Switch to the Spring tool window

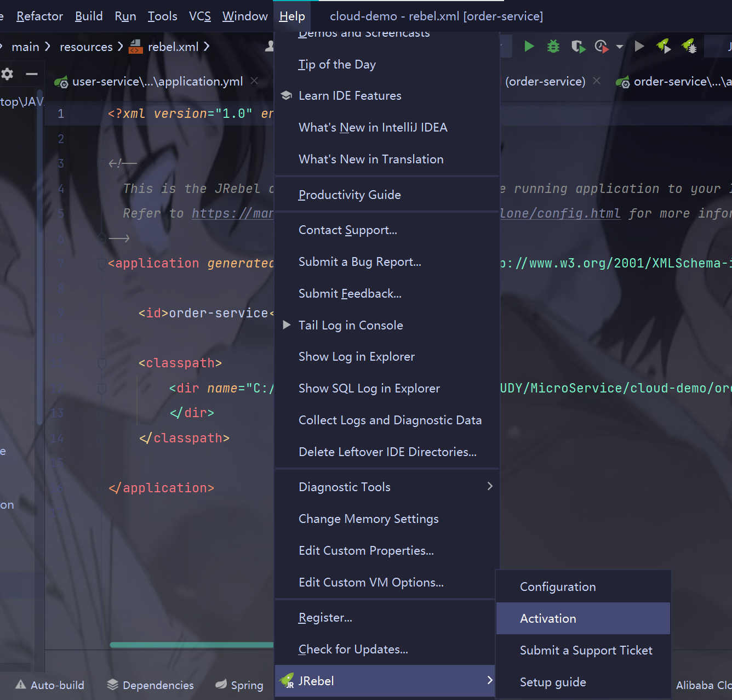point(239,685)
